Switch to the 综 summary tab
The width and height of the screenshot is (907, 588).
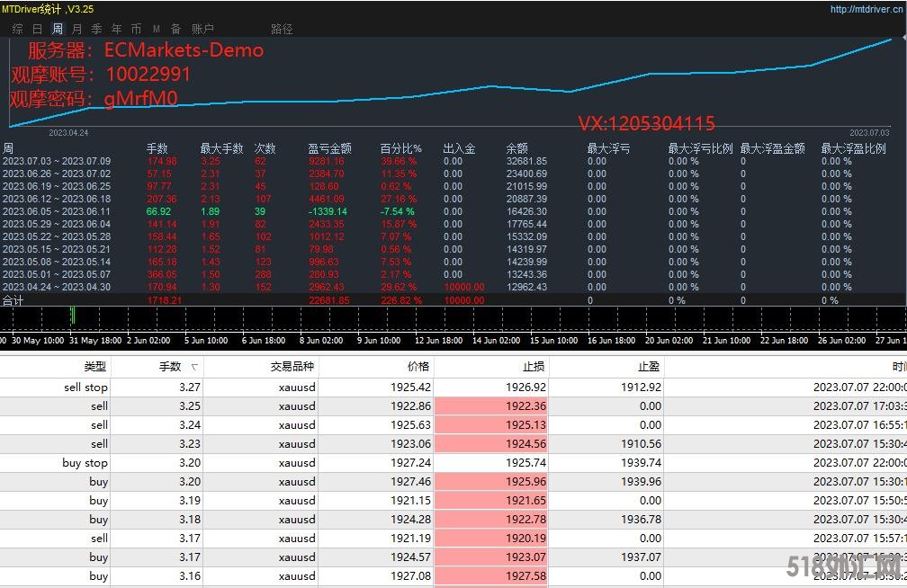[x=18, y=29]
